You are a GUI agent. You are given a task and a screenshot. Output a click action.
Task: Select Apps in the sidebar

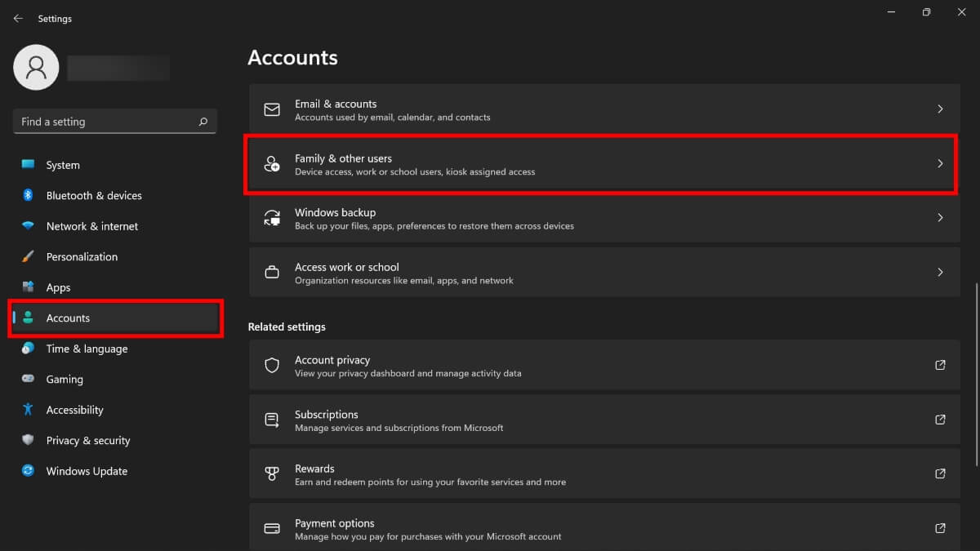click(58, 287)
